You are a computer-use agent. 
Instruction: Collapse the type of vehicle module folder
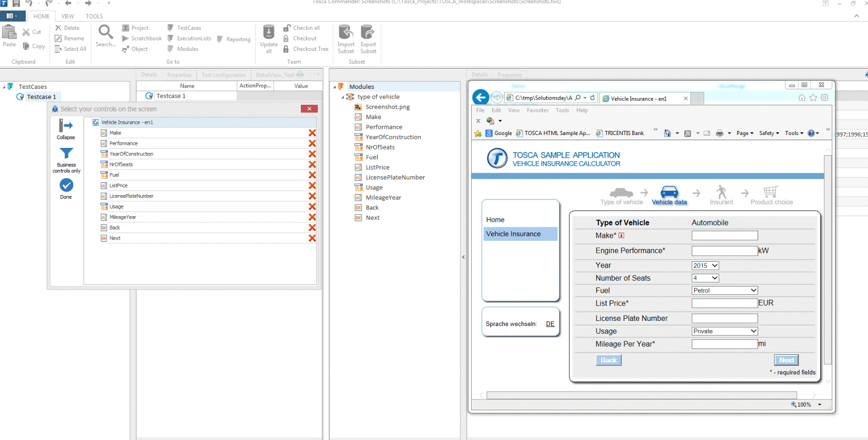(343, 97)
